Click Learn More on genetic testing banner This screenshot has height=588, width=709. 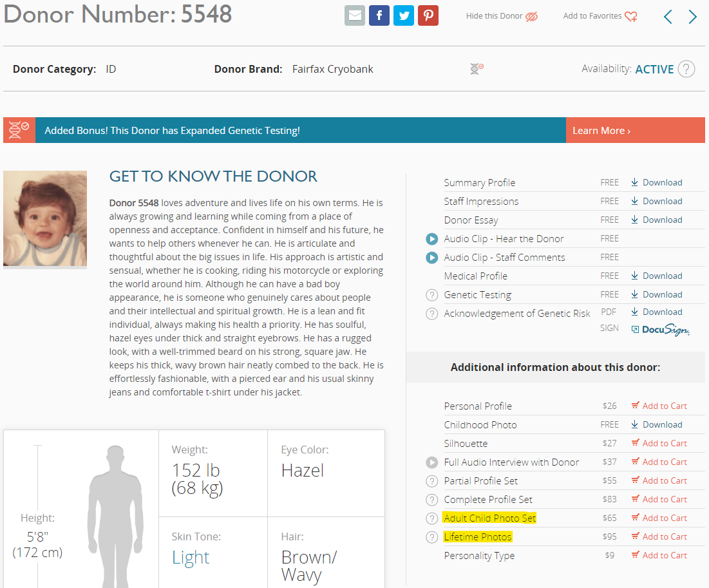coord(601,131)
